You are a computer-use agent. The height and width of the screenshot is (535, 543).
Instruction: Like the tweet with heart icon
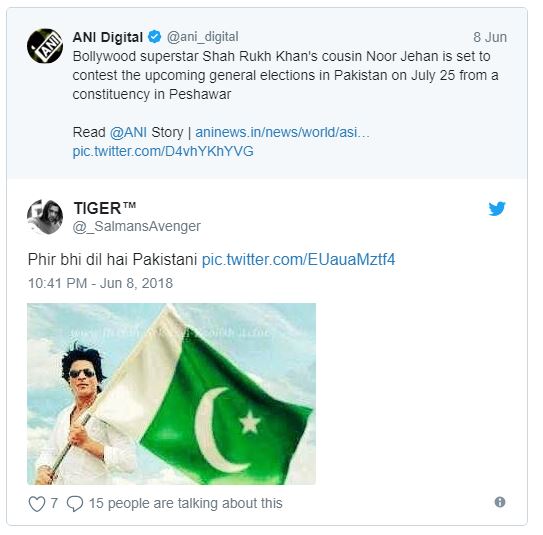pyautogui.click(x=37, y=503)
